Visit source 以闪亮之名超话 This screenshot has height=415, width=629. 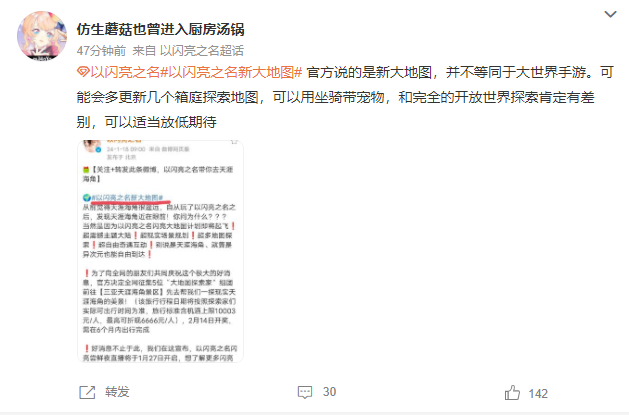(x=202, y=51)
